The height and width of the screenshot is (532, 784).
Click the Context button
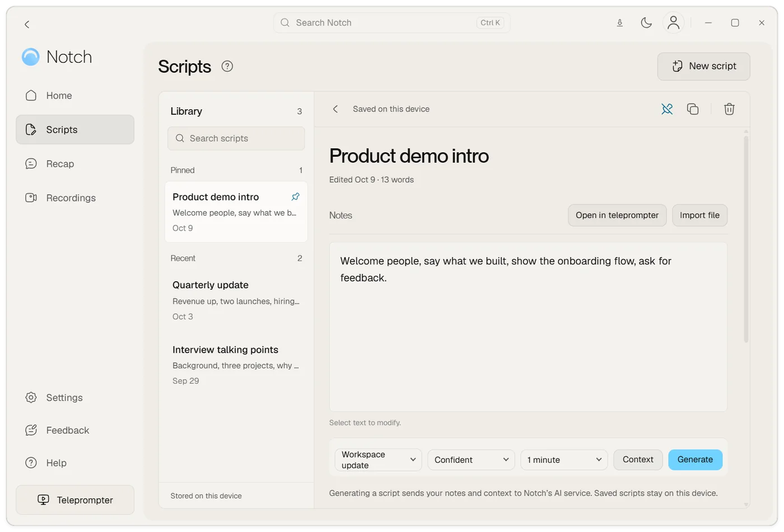638,460
